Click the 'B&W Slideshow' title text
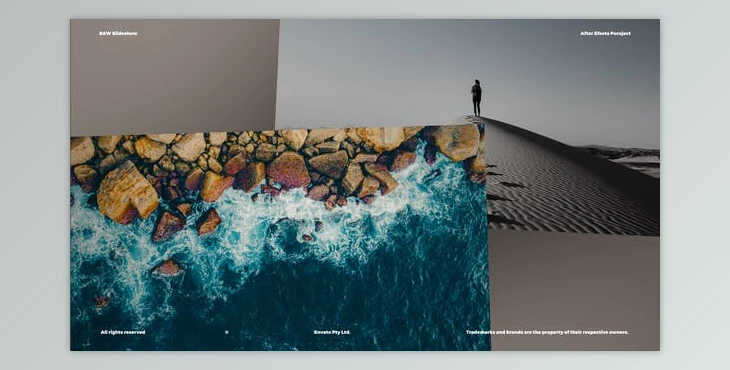730x370 pixels. point(118,34)
